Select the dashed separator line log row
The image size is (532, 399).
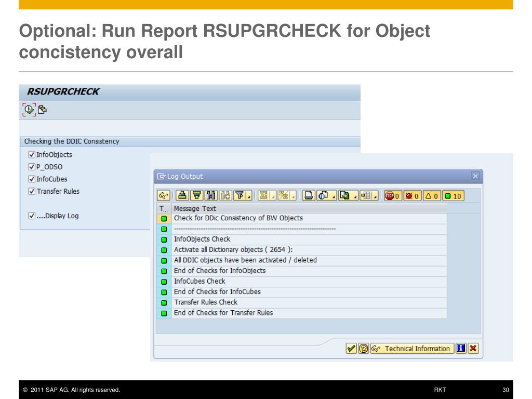[x=302, y=229]
